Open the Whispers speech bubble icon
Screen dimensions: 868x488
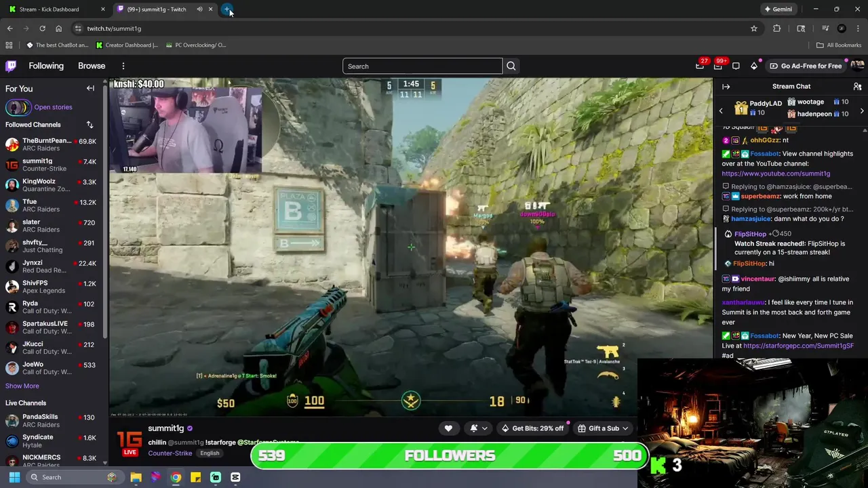coord(736,66)
